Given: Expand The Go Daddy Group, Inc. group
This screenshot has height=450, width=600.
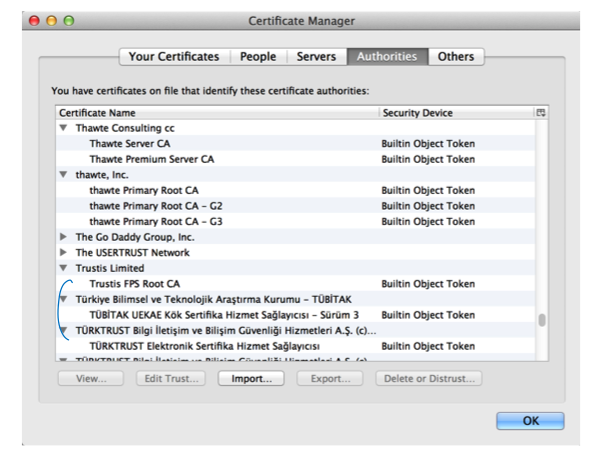Looking at the screenshot, I should 64,237.
